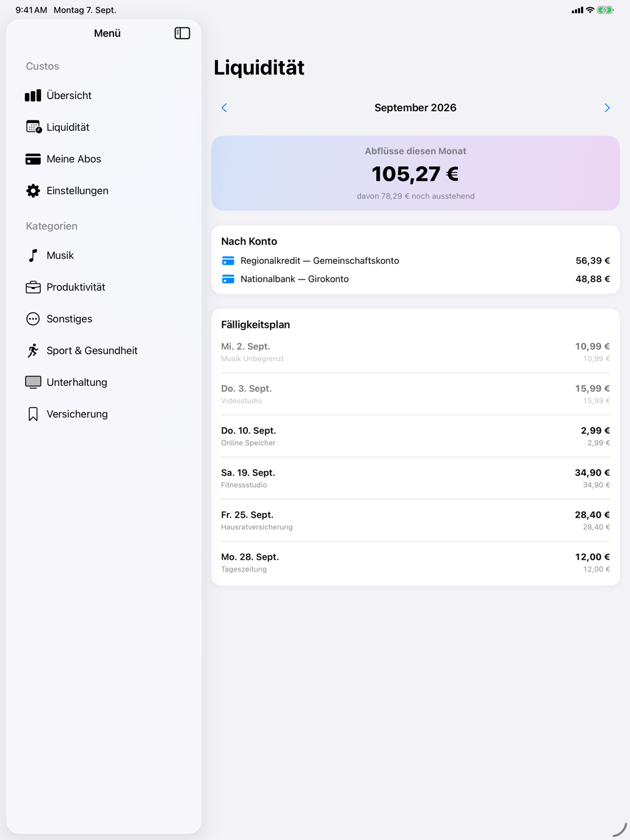Go to previous month chevron
The width and height of the screenshot is (630, 840).
pyautogui.click(x=224, y=108)
